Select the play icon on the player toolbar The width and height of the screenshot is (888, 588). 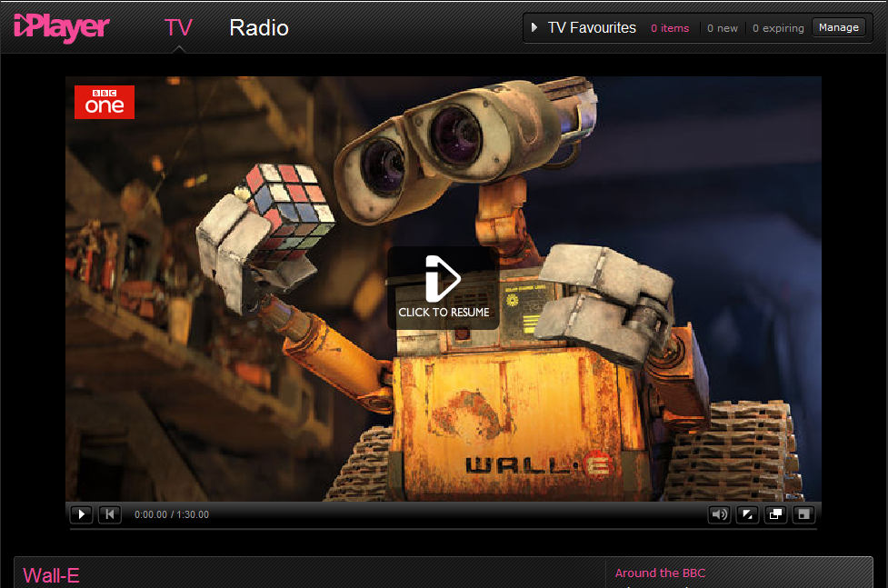tap(81, 513)
